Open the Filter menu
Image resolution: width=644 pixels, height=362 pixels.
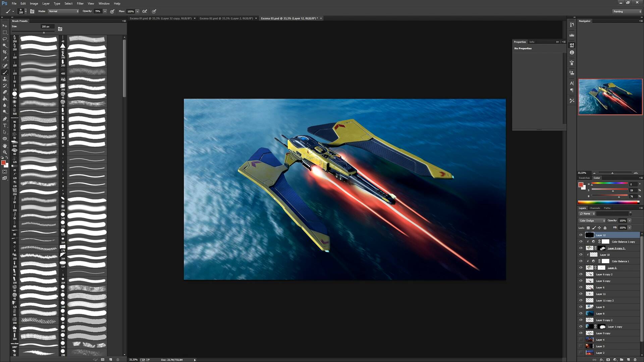(x=80, y=3)
